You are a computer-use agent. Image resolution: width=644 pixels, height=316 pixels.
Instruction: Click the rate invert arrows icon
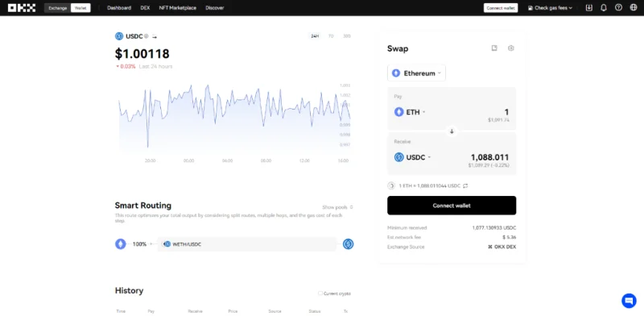click(x=465, y=186)
